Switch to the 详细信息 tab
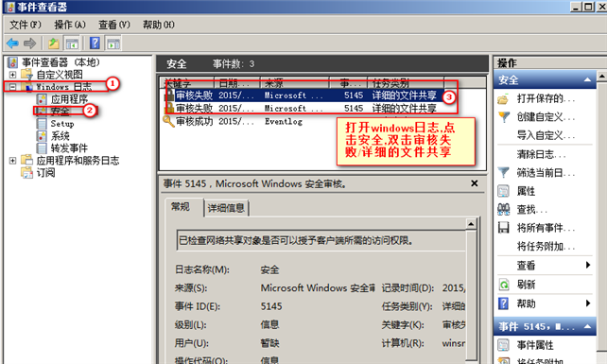The height and width of the screenshot is (364, 607). click(x=226, y=208)
